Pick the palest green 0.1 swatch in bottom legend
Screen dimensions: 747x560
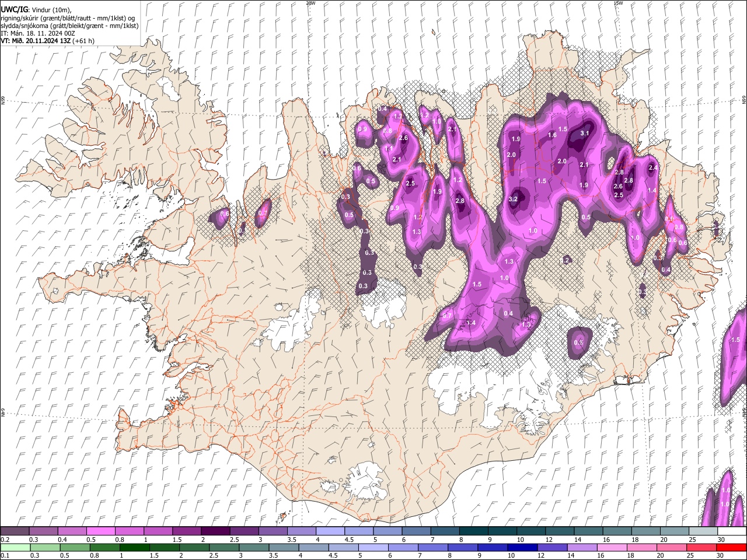point(15,547)
